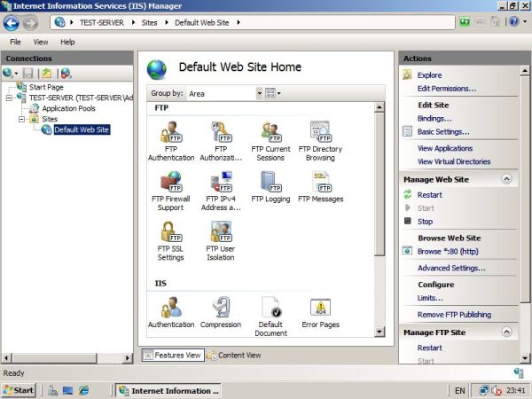This screenshot has width=532, height=399.
Task: Click status bar configuration icon
Action: tap(519, 372)
